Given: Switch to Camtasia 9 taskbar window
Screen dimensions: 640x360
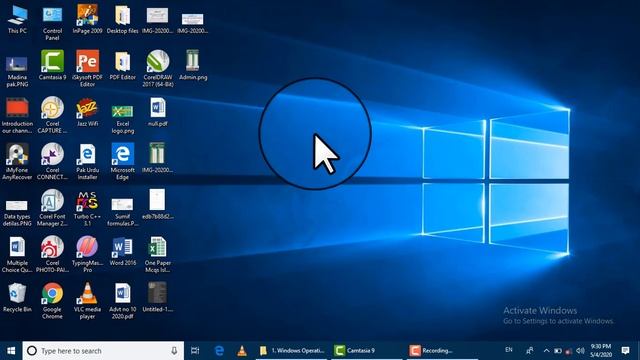Looking at the screenshot, I should 367,351.
